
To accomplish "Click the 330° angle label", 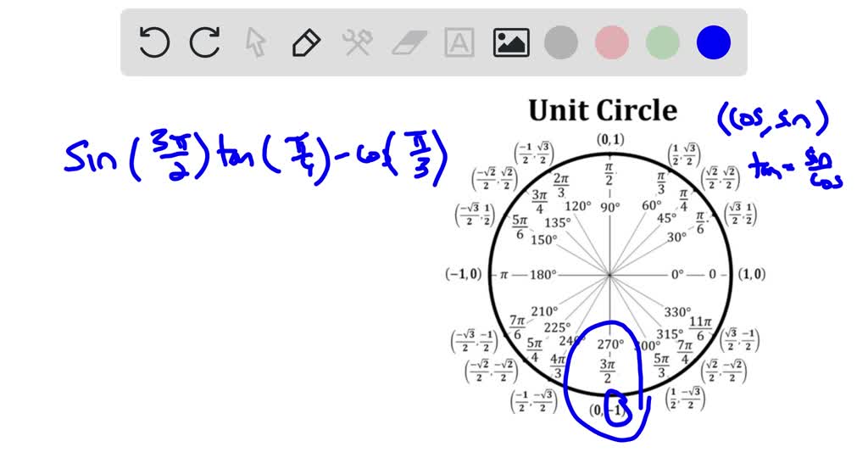I will pyautogui.click(x=677, y=312).
